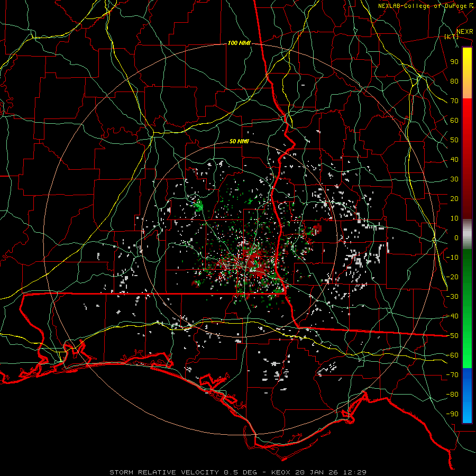
Task: Click the "20 JAN 26" date in the caption
Action: (x=317, y=472)
